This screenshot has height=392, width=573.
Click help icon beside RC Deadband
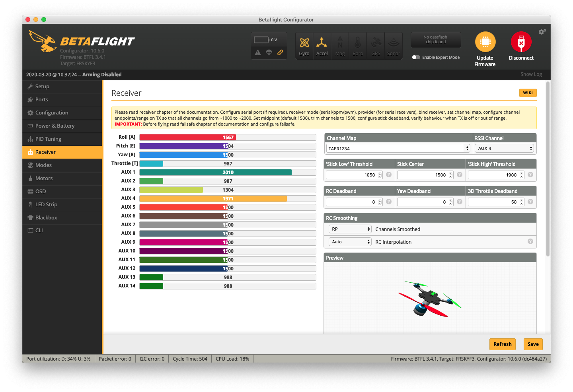(389, 202)
